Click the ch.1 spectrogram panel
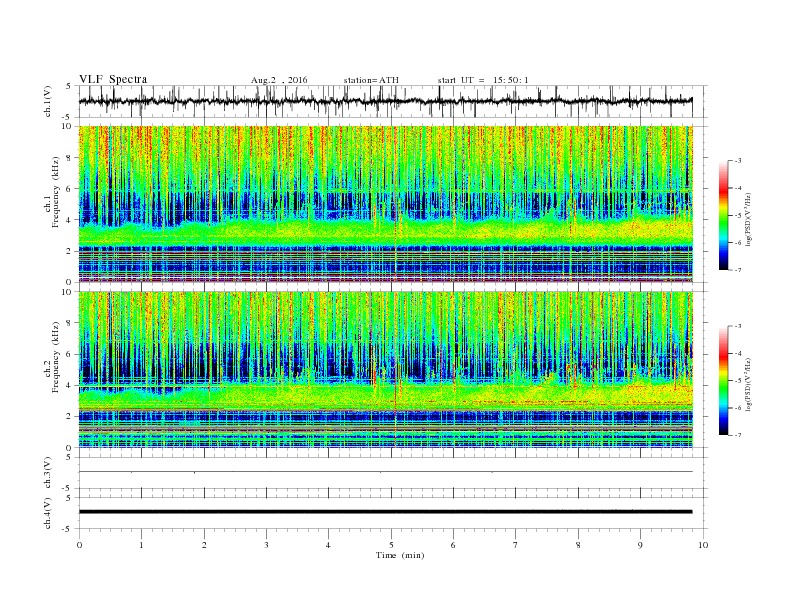The image size is (792, 612). 385,204
